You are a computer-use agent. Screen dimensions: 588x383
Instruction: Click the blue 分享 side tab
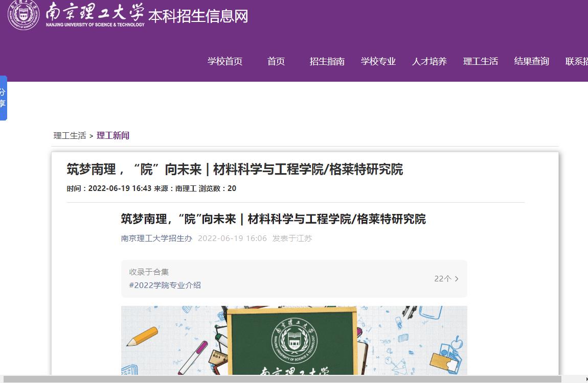(3, 98)
